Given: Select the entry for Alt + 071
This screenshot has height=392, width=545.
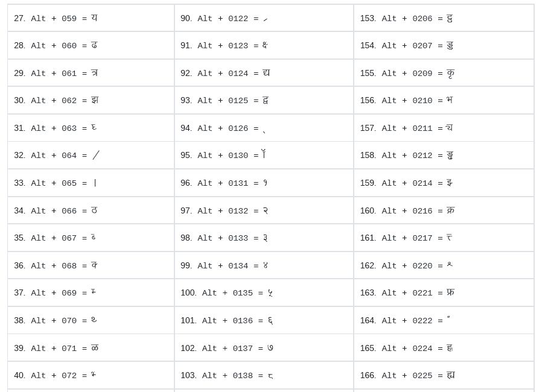Looking at the screenshot, I should click(91, 348).
